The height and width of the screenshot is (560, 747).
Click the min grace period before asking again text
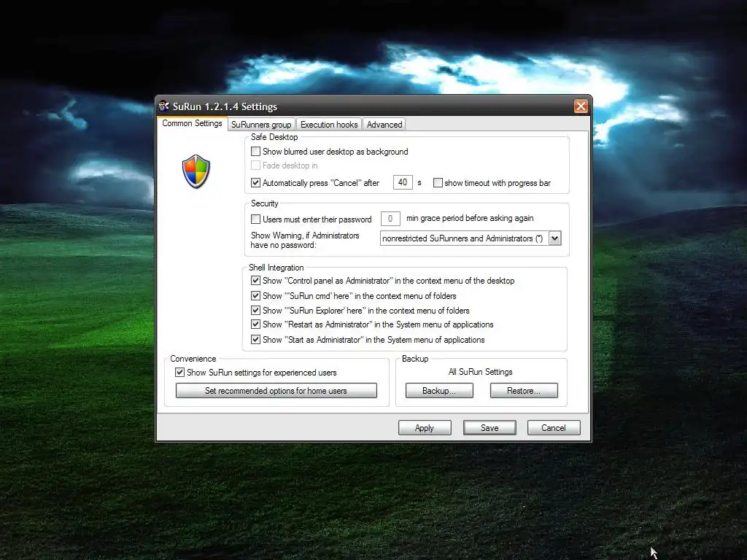pos(470,218)
